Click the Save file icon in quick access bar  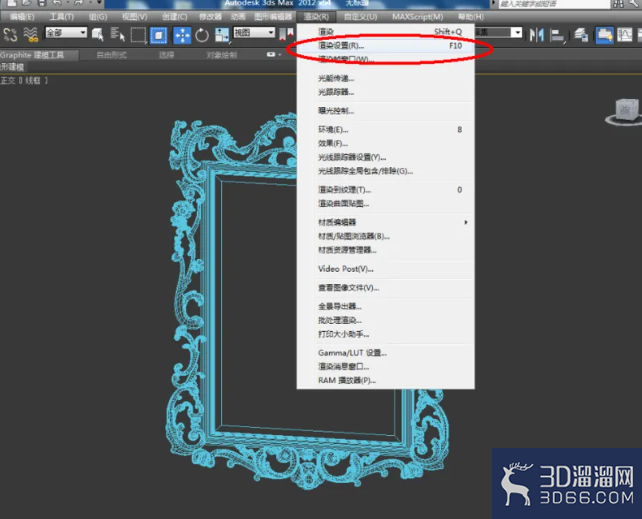pos(41,3)
